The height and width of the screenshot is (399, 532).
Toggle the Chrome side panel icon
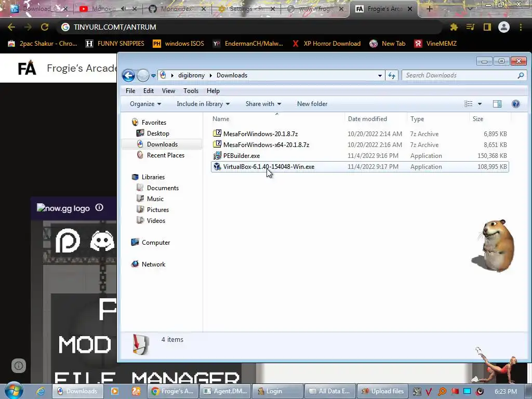coord(487,27)
